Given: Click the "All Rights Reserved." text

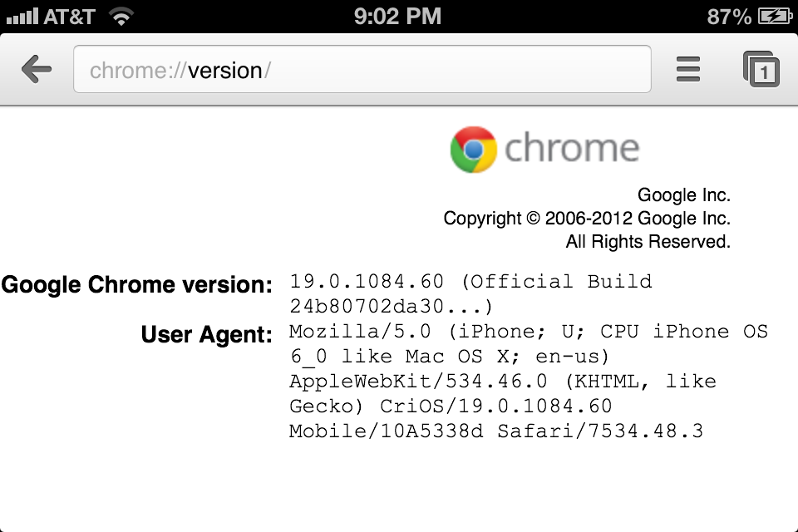Looking at the screenshot, I should pos(648,242).
